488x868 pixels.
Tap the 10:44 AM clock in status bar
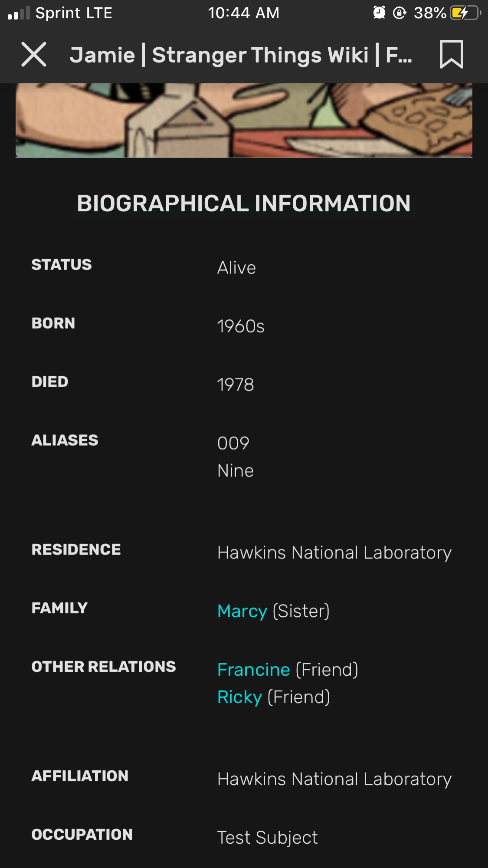pyautogui.click(x=243, y=13)
